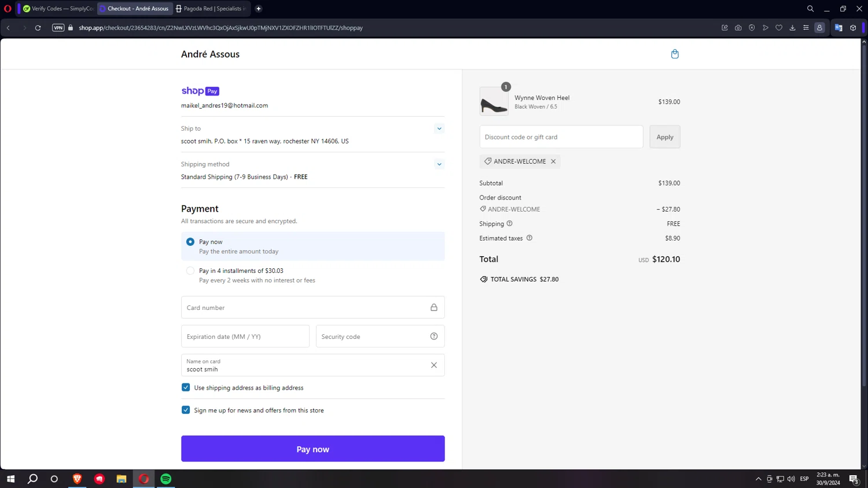Open the Opera send-flow arrow icon
Viewport: 868px width, 488px height.
[766, 28]
